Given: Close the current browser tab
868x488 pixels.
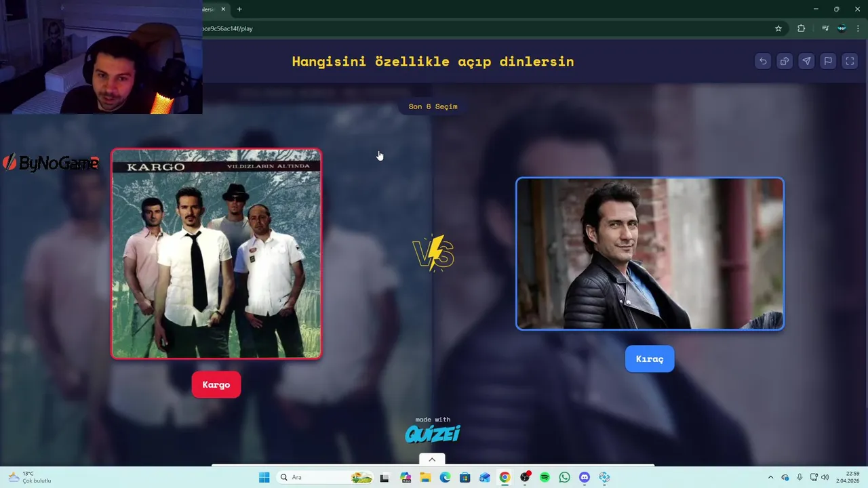Looking at the screenshot, I should click(x=223, y=9).
